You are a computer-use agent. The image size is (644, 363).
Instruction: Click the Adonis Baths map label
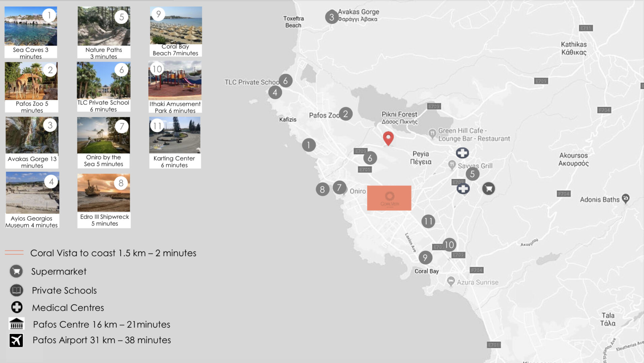click(x=599, y=200)
